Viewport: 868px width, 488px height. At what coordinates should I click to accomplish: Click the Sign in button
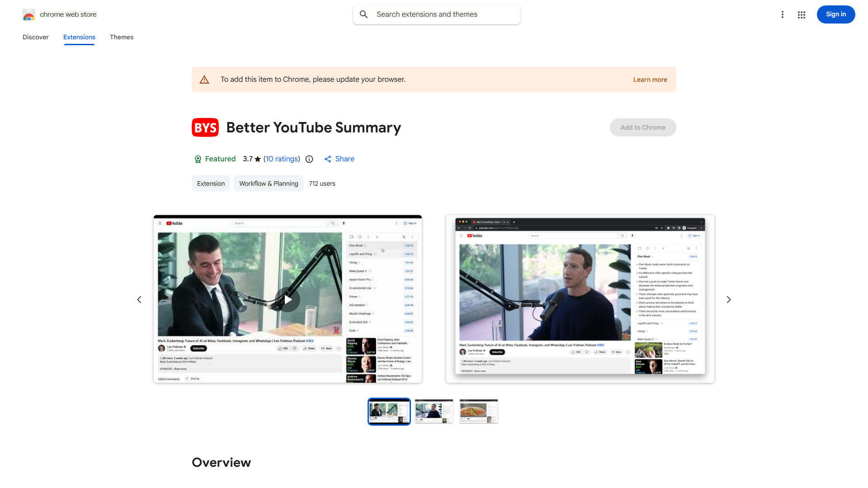[835, 14]
